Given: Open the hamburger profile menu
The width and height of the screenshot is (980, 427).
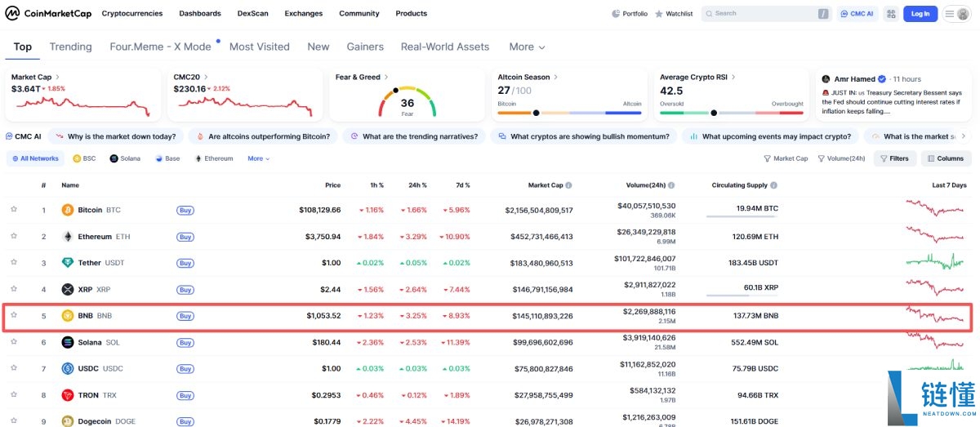Looking at the screenshot, I should 955,14.
